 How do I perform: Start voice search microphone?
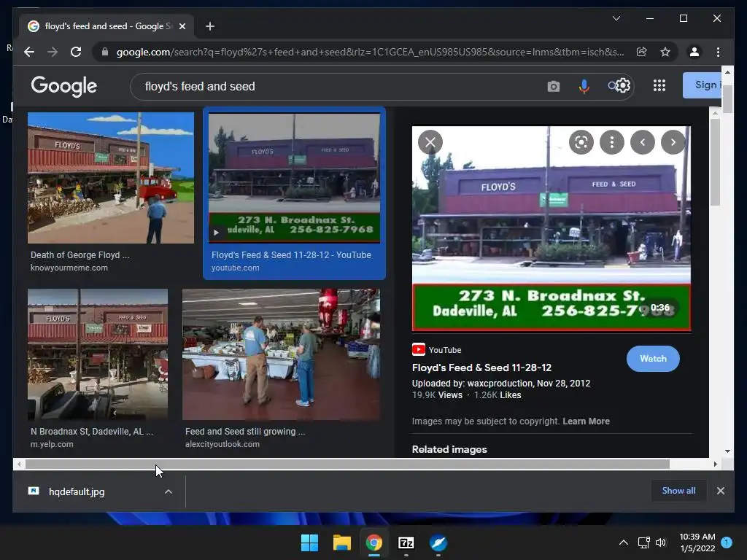pyautogui.click(x=584, y=86)
